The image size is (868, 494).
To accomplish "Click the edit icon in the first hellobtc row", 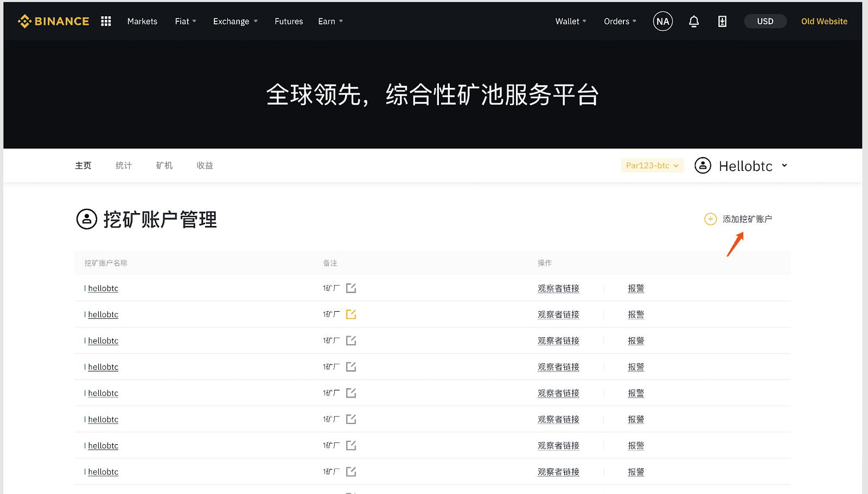I will 351,288.
